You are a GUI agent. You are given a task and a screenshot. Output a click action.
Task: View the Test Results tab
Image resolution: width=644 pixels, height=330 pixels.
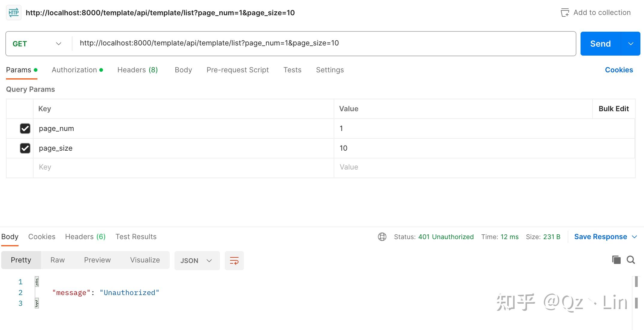[136, 236]
